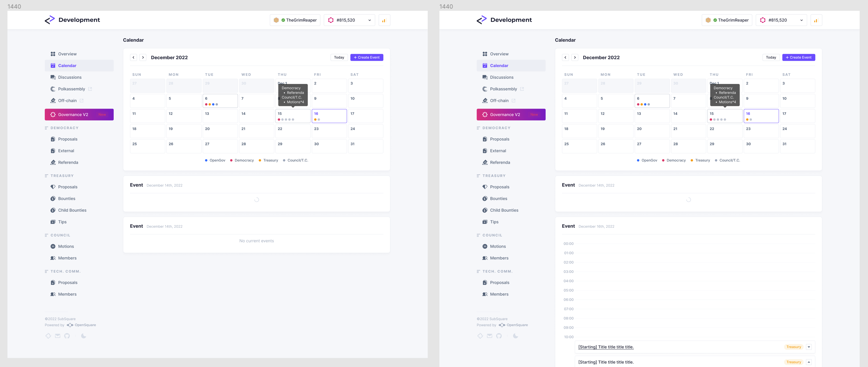Open Polkassembly external link
This screenshot has height=367, width=868.
pyautogui.click(x=72, y=89)
